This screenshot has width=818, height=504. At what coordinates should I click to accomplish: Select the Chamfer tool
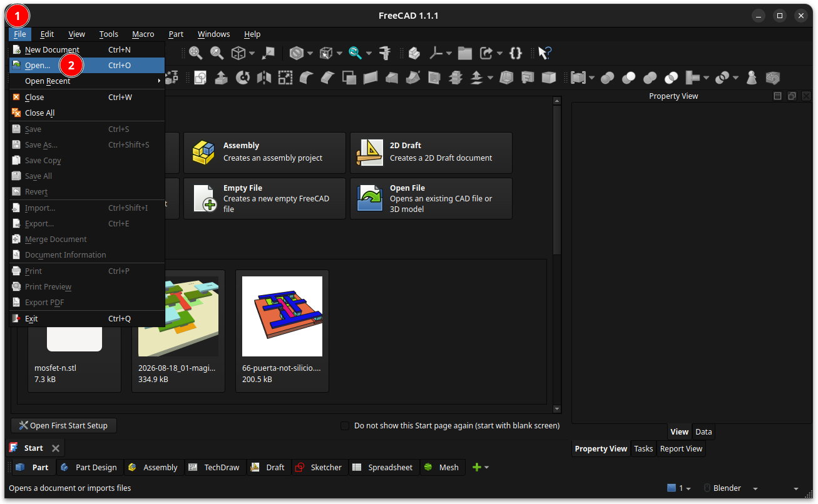328,78
